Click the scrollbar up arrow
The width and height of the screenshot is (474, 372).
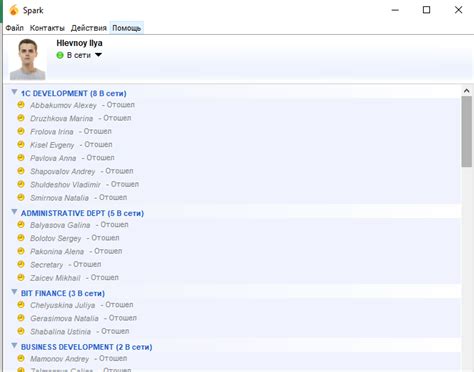[466, 91]
